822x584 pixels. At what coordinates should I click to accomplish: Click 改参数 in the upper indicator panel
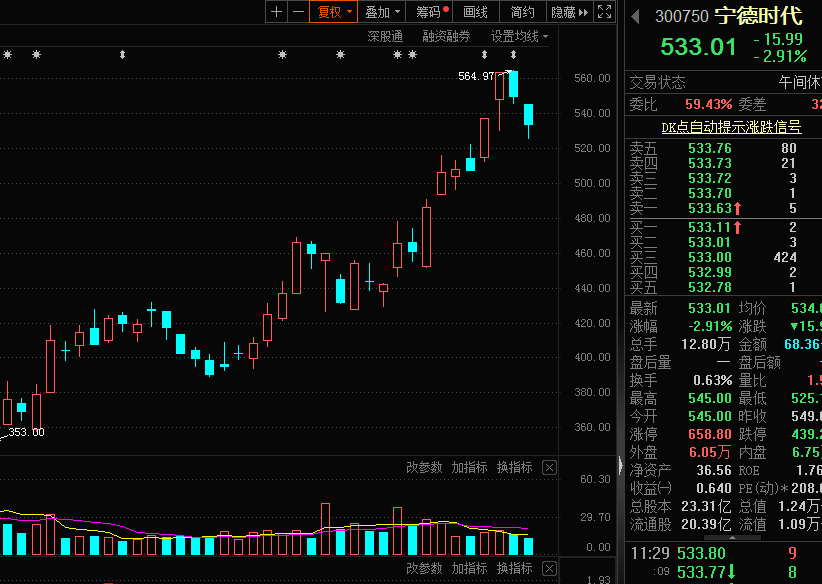[424, 467]
